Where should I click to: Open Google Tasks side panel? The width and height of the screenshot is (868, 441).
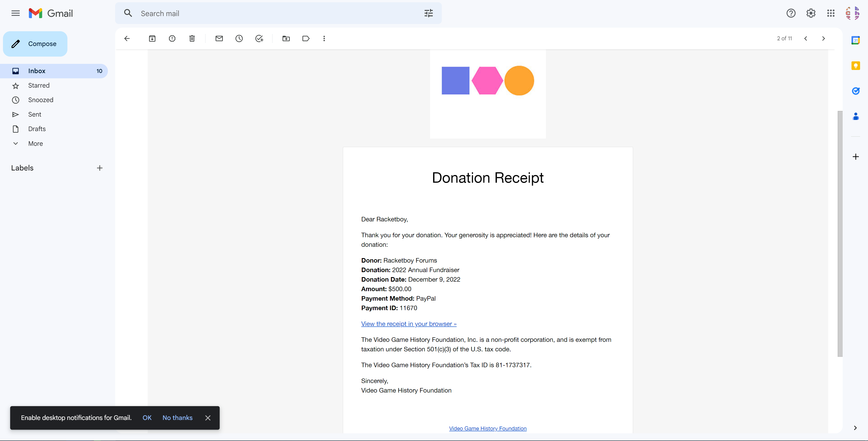pyautogui.click(x=856, y=91)
